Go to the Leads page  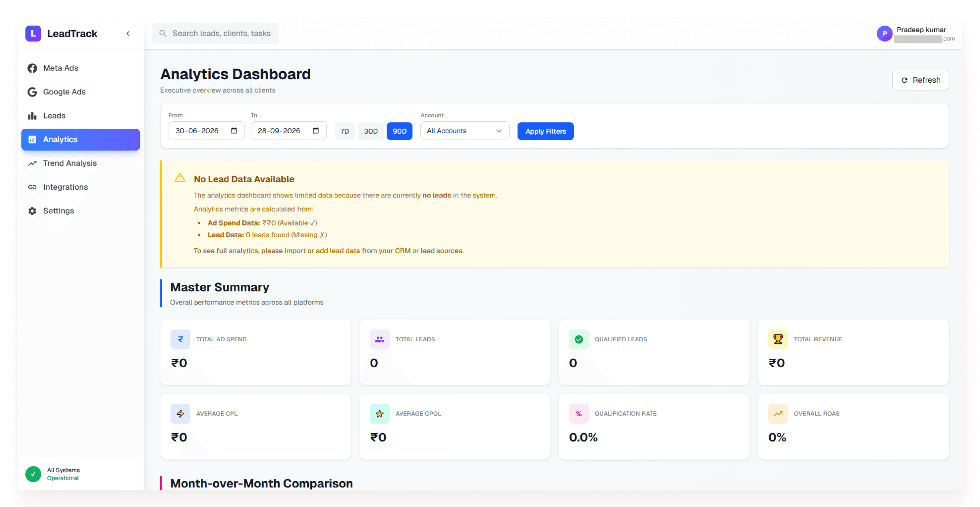80,115
